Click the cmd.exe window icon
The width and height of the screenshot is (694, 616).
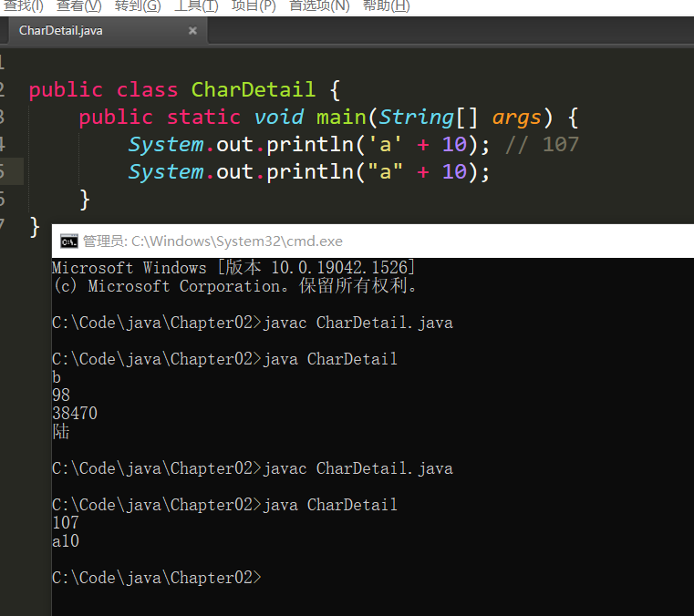point(69,241)
